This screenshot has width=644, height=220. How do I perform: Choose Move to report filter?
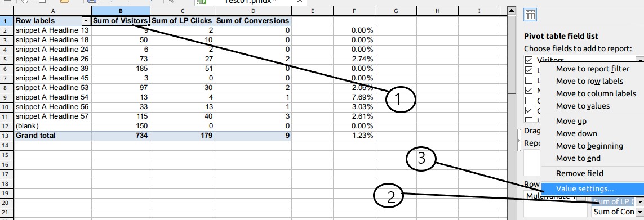[x=592, y=69]
